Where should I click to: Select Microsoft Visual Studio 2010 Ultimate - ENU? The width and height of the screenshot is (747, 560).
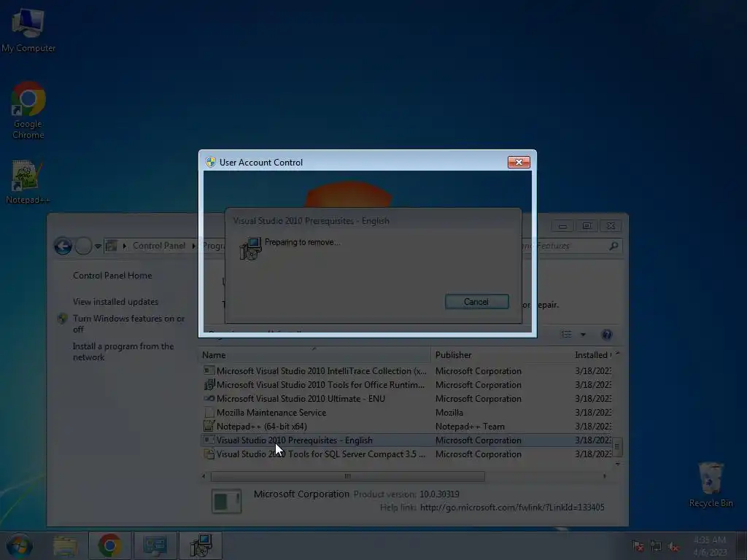[406, 399]
